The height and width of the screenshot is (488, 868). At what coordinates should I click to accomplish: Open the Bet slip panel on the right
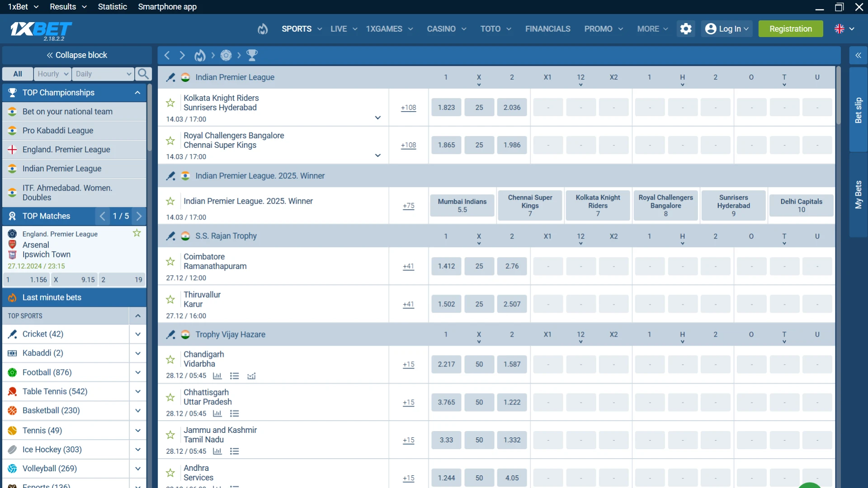(x=859, y=110)
